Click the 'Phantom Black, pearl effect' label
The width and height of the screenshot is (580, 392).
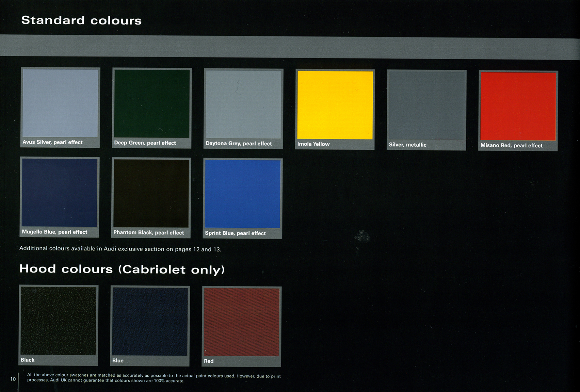point(148,232)
